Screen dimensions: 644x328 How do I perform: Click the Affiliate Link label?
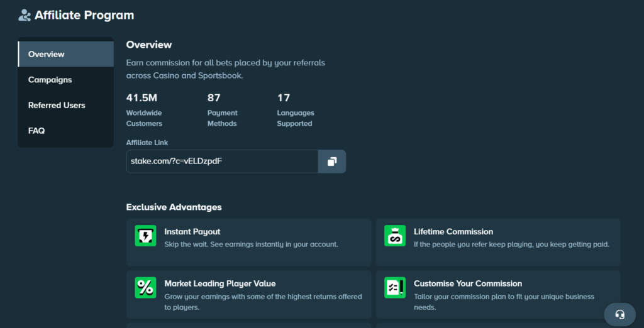pyautogui.click(x=147, y=143)
